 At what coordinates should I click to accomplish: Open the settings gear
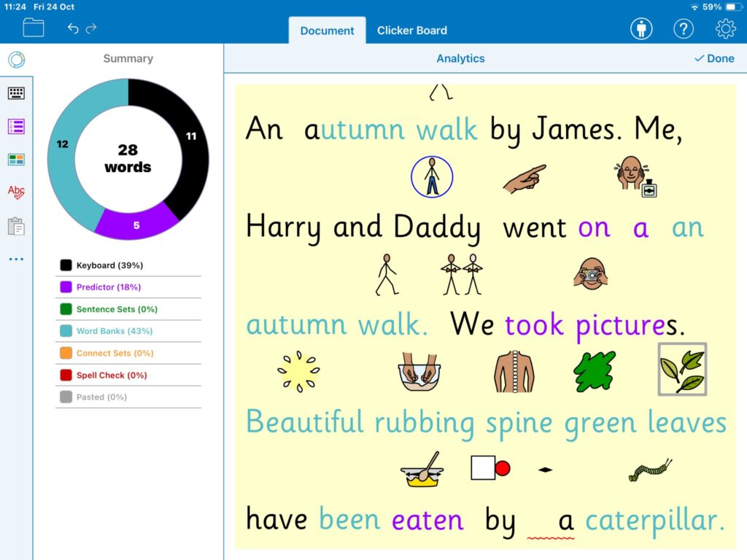(x=725, y=29)
